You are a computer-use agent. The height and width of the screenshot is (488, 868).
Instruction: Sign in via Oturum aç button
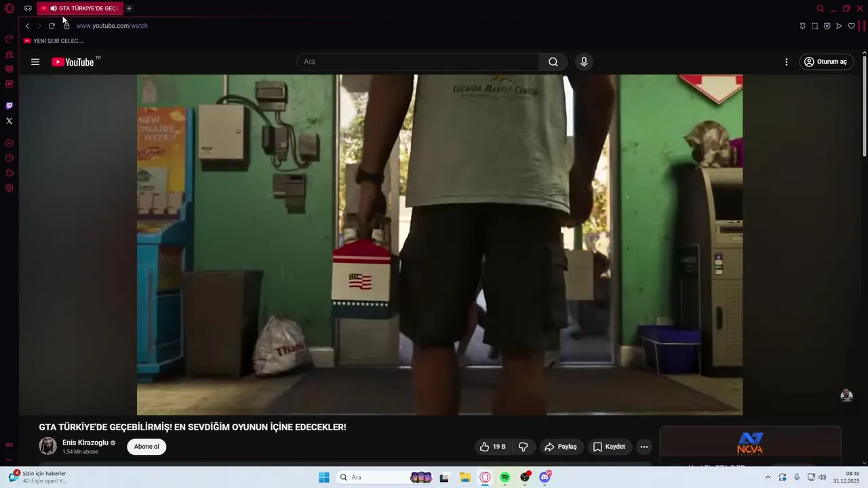[826, 62]
